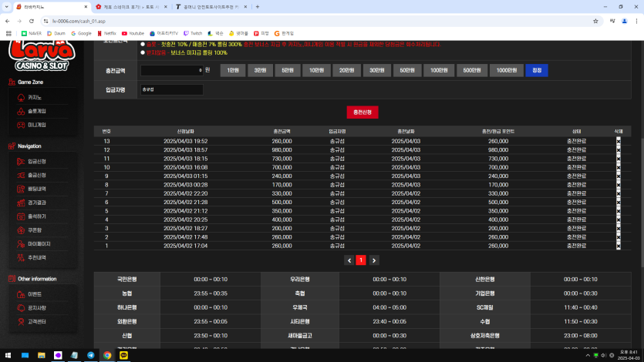The height and width of the screenshot is (362, 644).
Task: Open a new browser tab
Action: pyautogui.click(x=257, y=7)
